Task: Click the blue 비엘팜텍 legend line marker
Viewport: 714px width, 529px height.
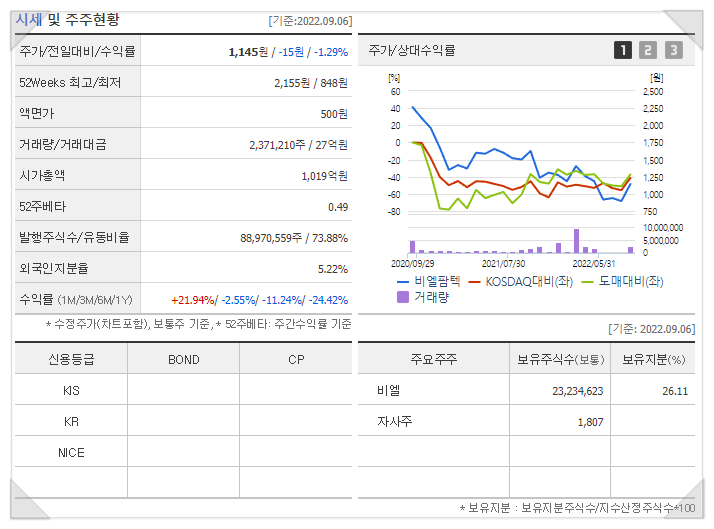Action: (404, 282)
